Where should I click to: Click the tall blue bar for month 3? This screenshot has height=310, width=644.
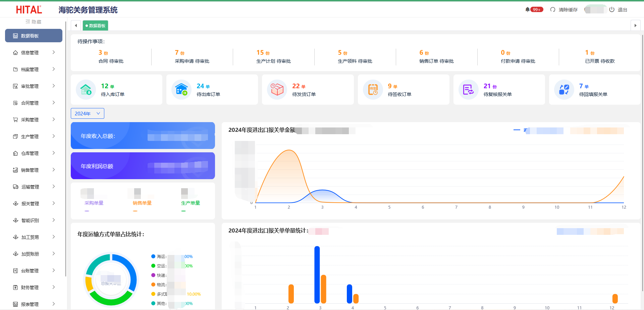point(317,275)
